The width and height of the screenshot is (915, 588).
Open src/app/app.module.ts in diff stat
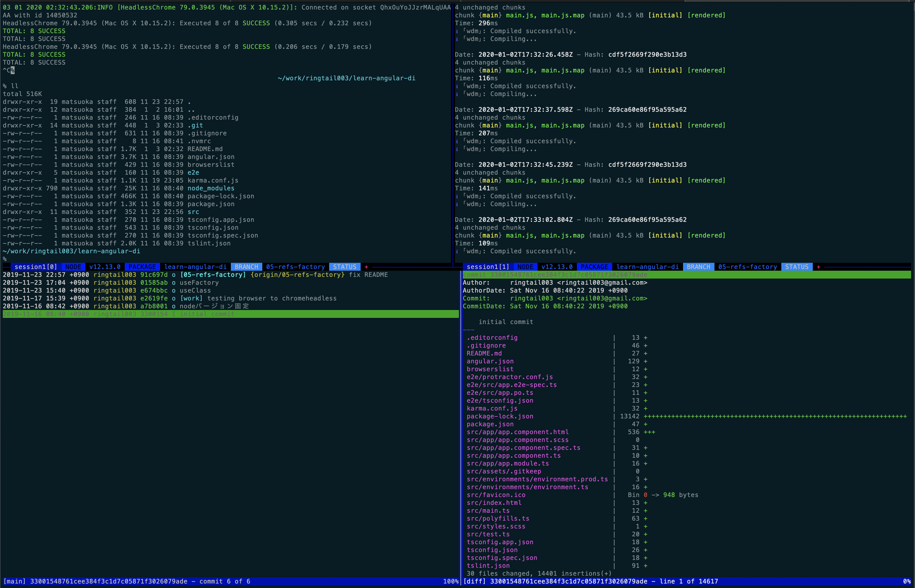point(507,464)
